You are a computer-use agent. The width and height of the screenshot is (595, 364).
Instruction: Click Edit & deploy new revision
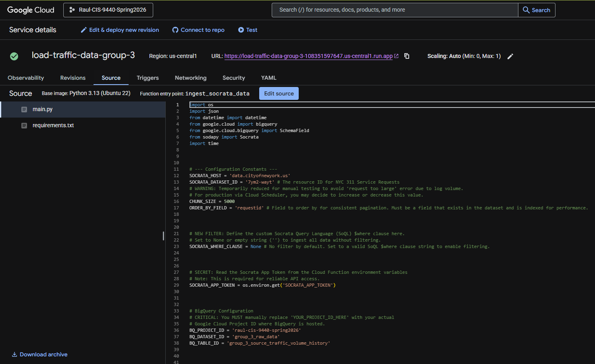120,30
